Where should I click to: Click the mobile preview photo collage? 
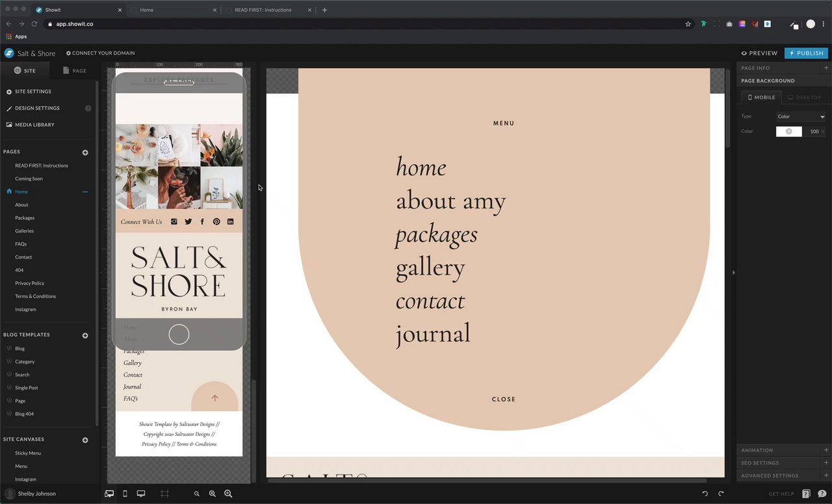pos(179,167)
